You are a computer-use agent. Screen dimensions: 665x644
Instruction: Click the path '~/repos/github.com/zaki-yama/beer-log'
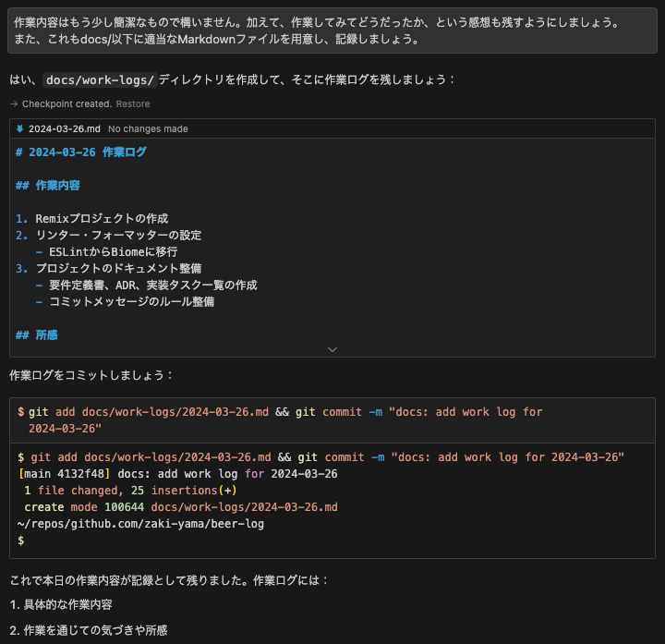pos(140,524)
